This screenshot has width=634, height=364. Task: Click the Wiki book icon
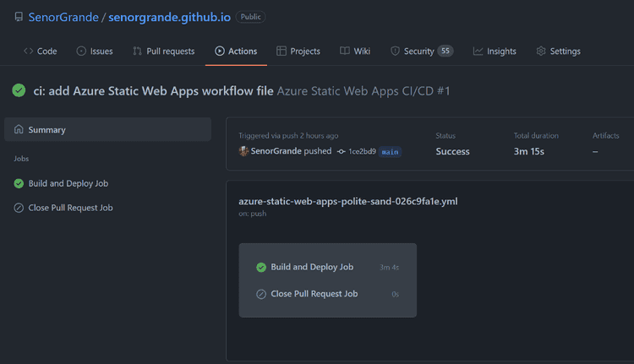click(345, 51)
